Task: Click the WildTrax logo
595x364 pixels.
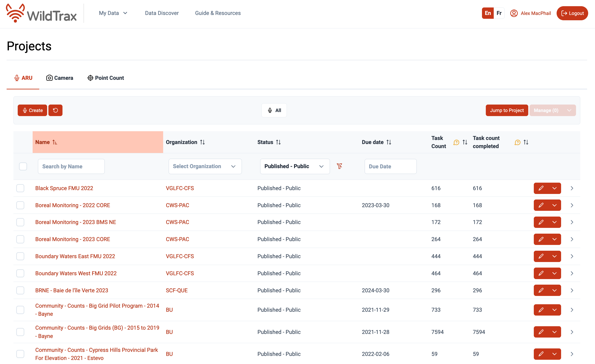Action: 41,13
